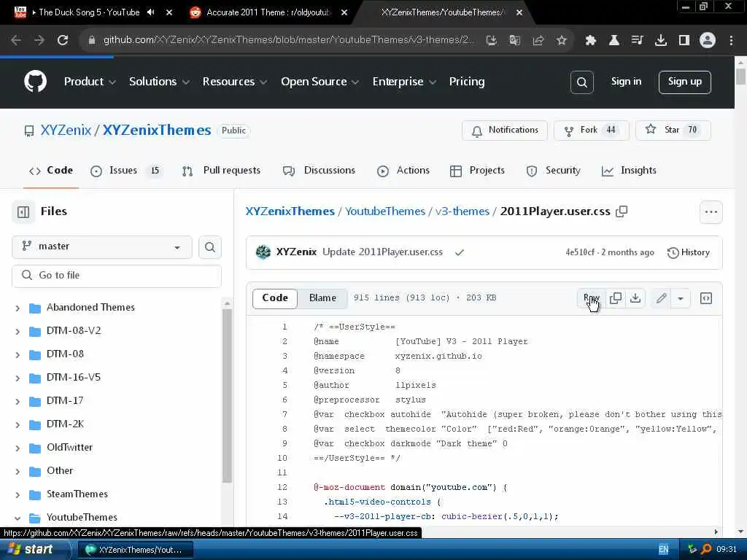Open the GitHub search icon button
747x560 pixels.
click(581, 82)
